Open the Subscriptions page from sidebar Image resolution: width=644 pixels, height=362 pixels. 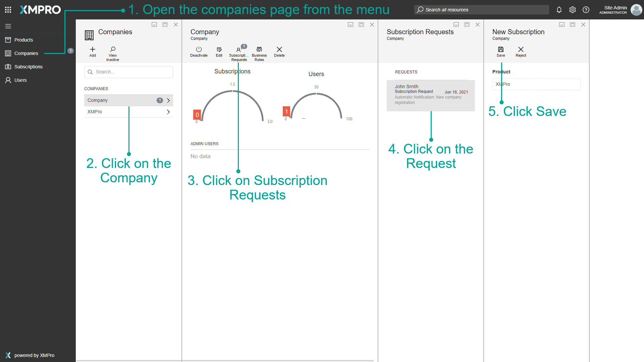28,67
